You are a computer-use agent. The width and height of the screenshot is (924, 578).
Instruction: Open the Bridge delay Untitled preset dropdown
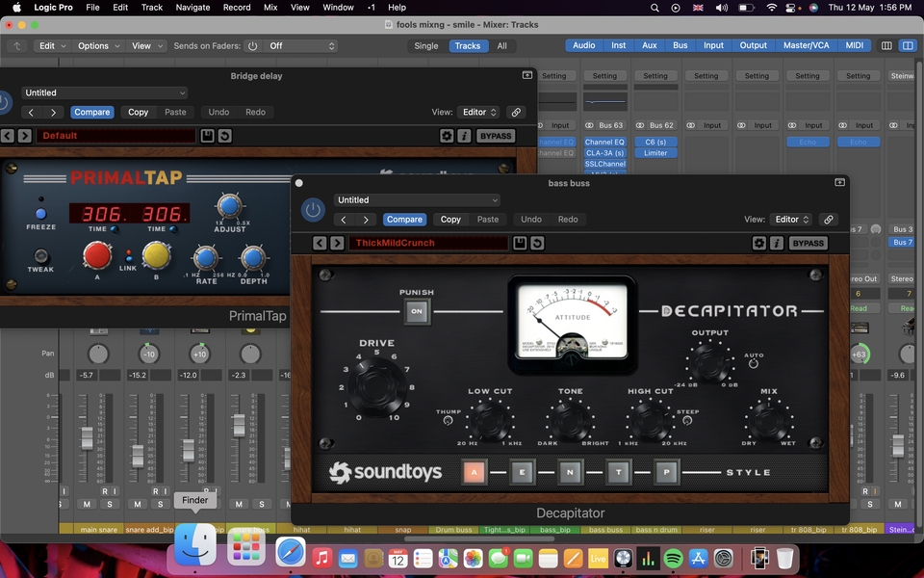pos(104,92)
